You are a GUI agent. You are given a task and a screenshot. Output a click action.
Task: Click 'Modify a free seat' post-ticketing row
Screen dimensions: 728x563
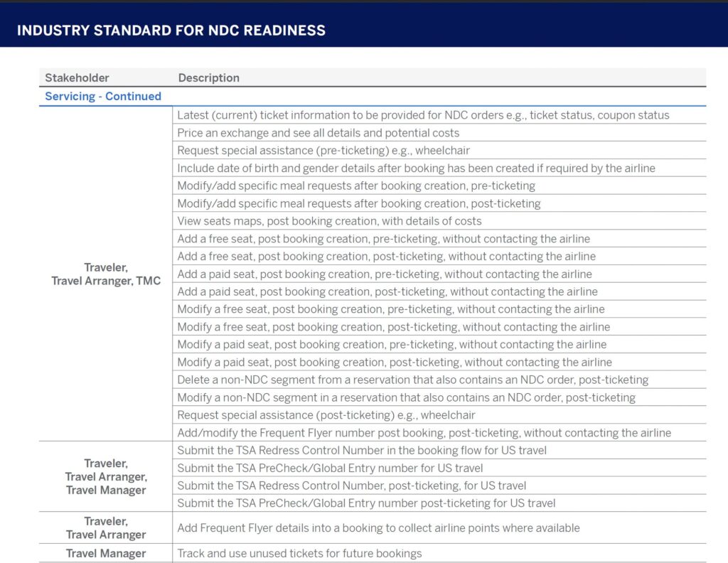[x=439, y=327]
